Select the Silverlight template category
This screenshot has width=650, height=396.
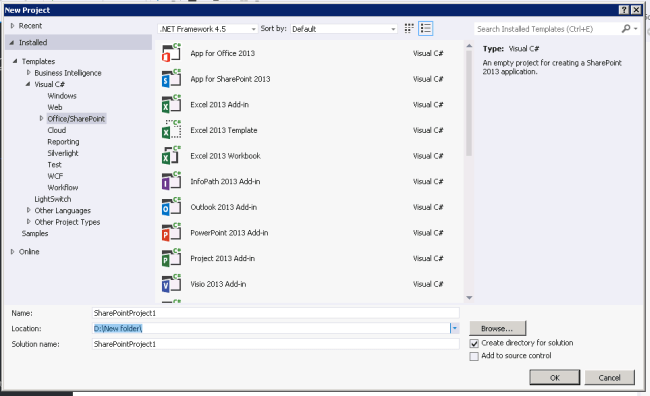click(x=63, y=153)
